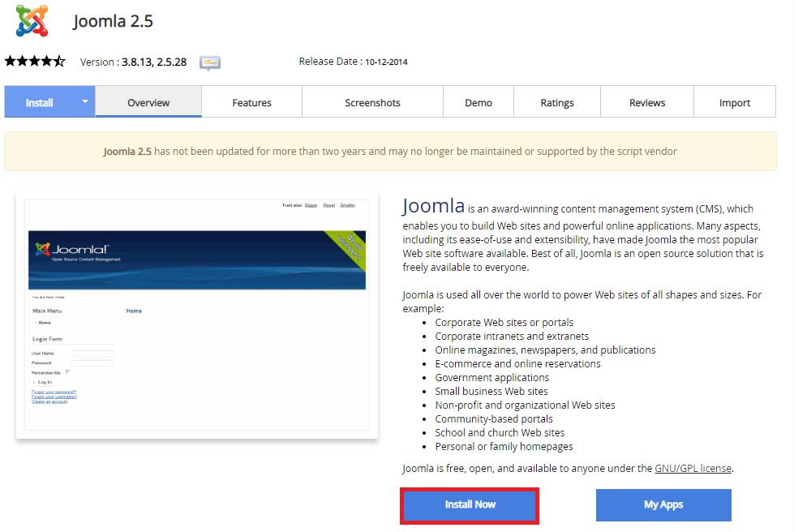Go to the Screenshots tab
794x532 pixels.
point(372,103)
